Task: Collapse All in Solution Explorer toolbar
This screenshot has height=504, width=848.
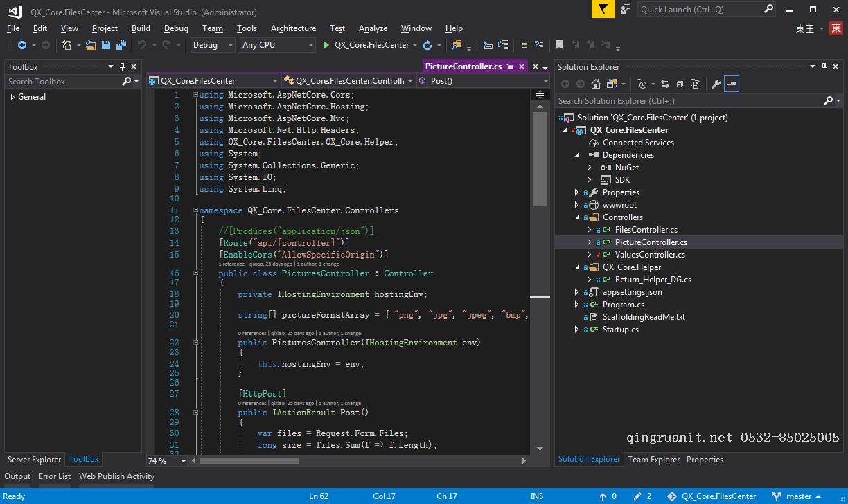Action: (680, 84)
